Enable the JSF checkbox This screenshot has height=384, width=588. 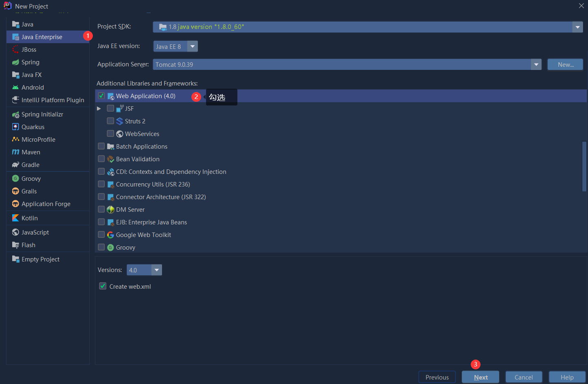click(x=110, y=108)
